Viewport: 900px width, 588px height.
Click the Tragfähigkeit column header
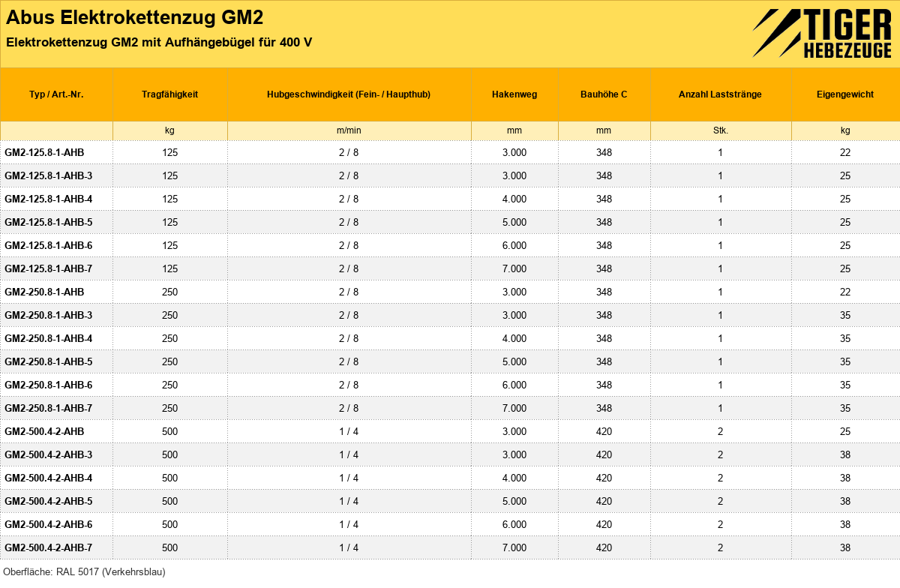[169, 94]
